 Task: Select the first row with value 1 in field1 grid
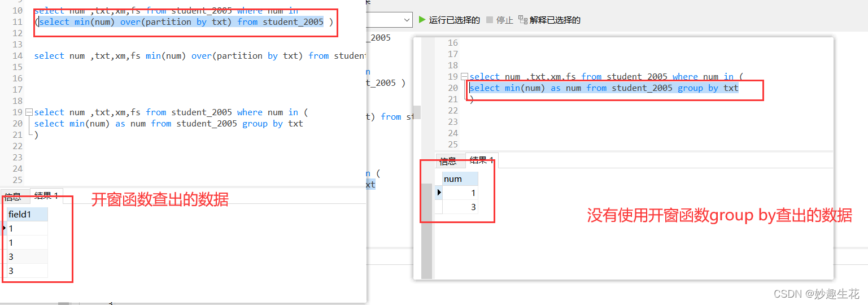click(27, 229)
